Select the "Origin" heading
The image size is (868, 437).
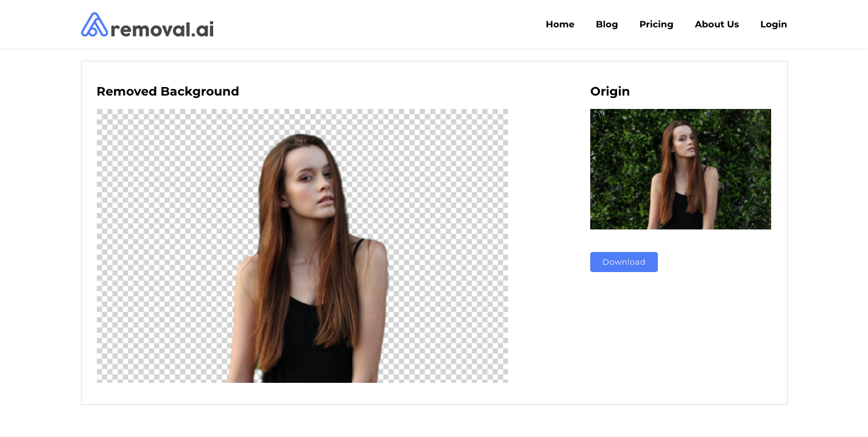pyautogui.click(x=610, y=91)
